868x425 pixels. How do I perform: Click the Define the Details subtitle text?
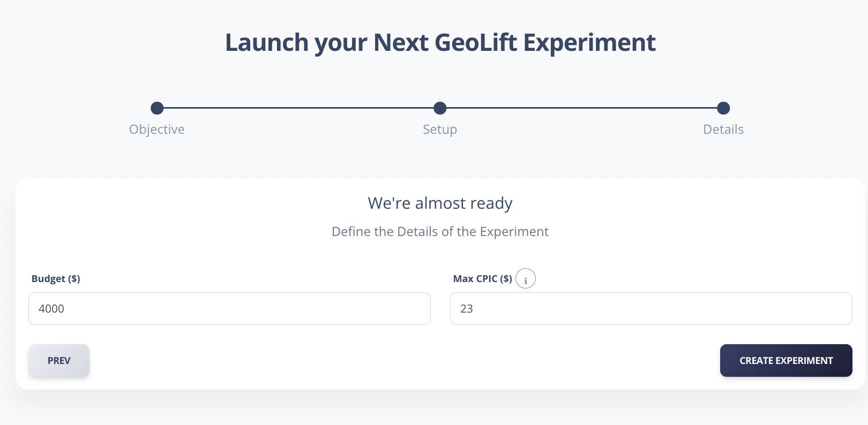pyautogui.click(x=440, y=232)
